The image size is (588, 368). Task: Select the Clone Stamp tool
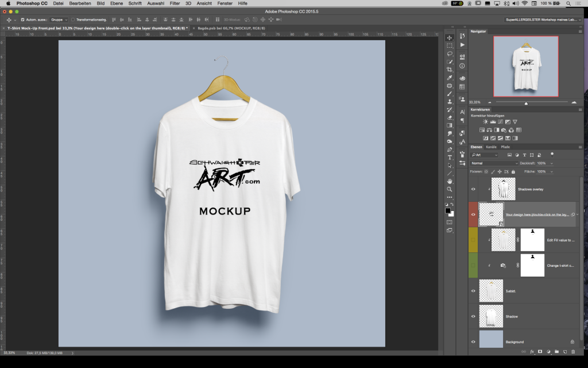click(x=450, y=102)
